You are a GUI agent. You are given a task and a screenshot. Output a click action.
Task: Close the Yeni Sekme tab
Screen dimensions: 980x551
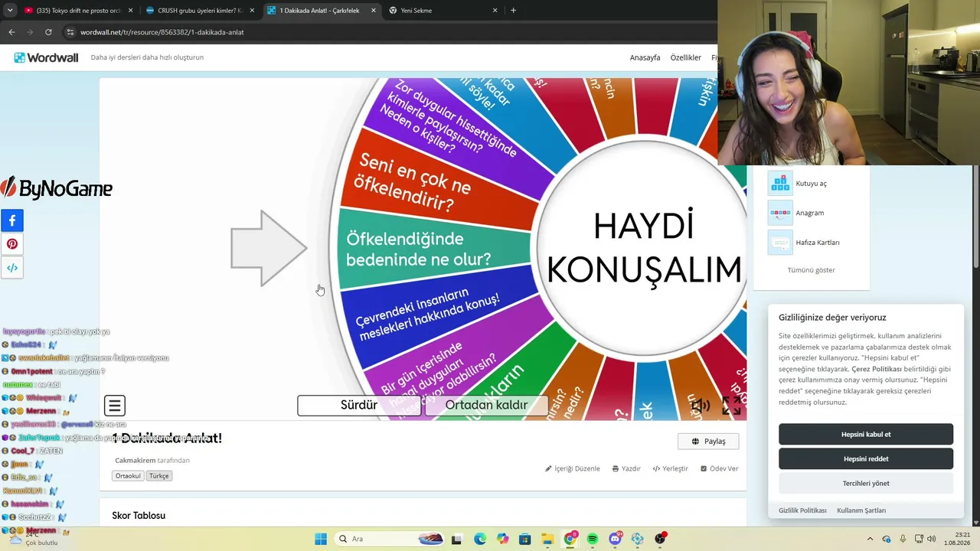tap(495, 11)
